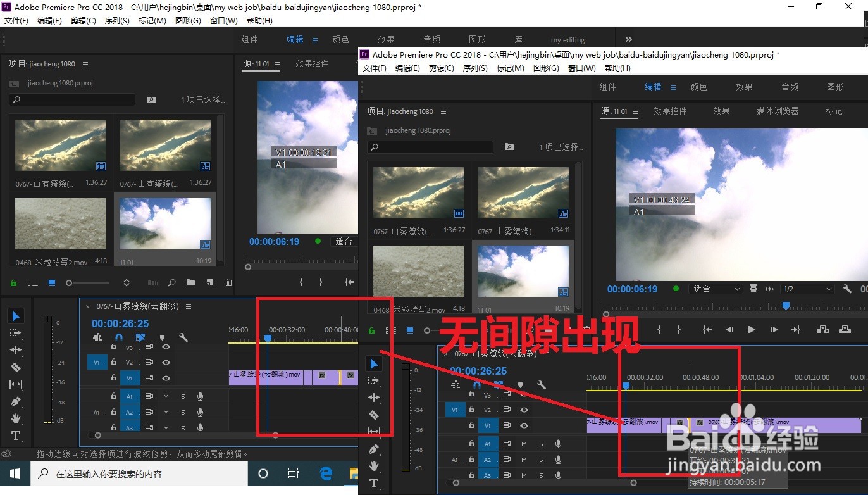Toggle V1 track eye visibility in front window

coord(524,426)
